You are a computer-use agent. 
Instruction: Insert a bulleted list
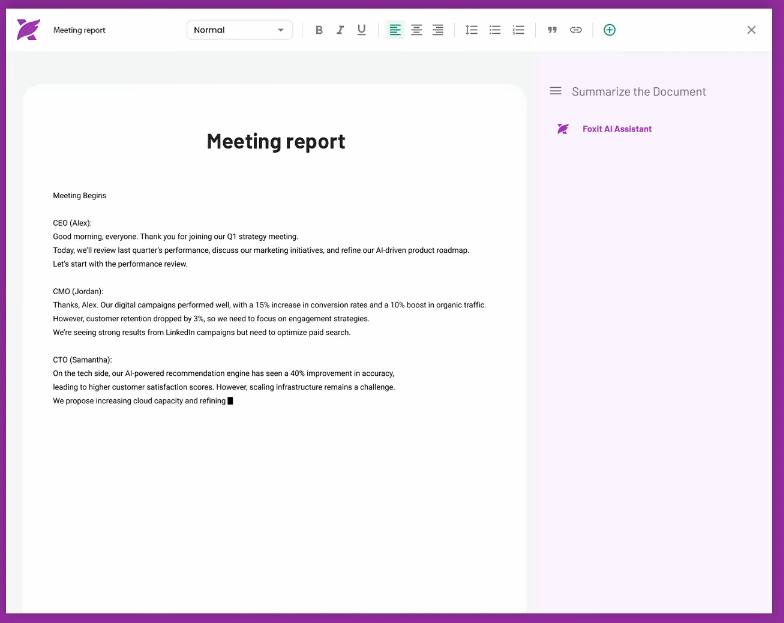coord(495,30)
